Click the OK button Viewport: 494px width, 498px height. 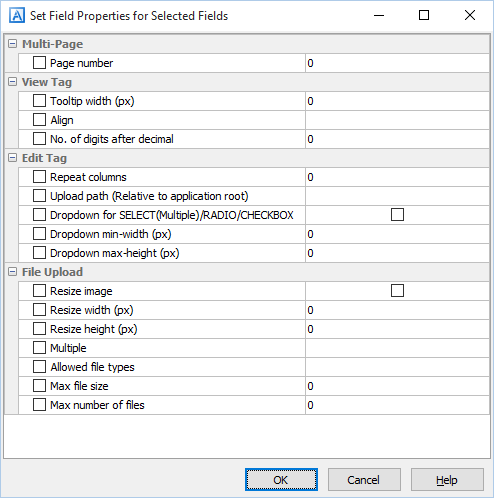[x=281, y=480]
